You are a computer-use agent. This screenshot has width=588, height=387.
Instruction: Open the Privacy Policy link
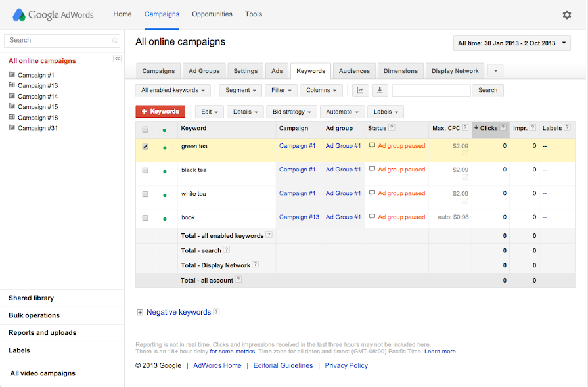click(346, 365)
